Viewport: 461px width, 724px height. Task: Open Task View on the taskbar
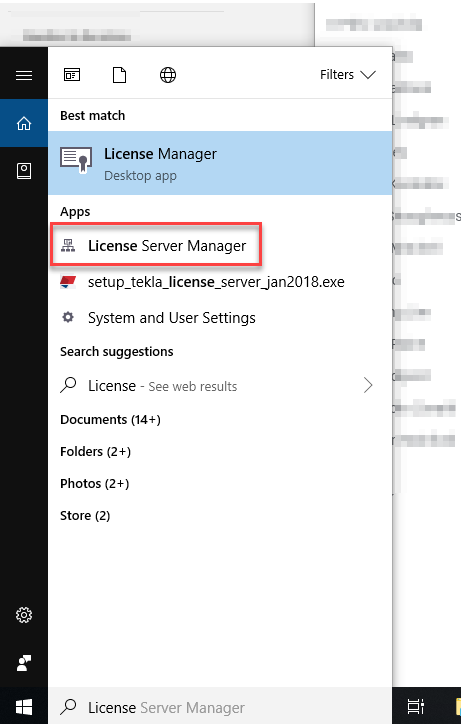coord(415,706)
